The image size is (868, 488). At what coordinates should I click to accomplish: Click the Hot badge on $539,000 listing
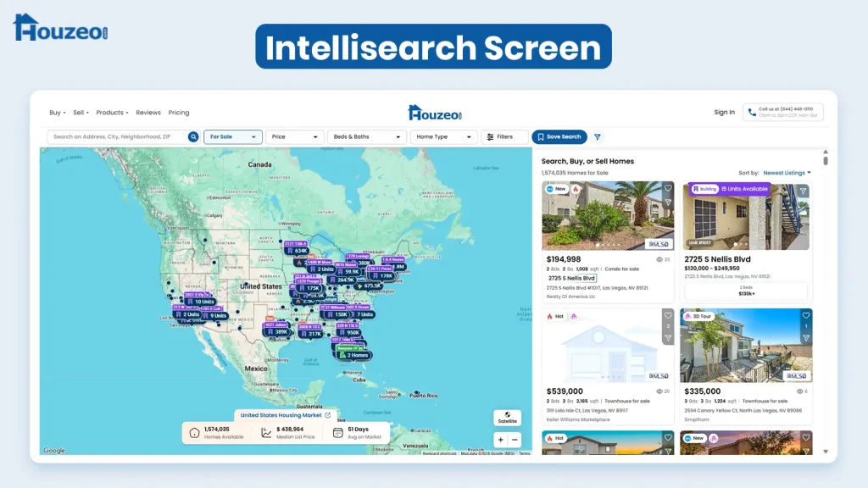[555, 317]
